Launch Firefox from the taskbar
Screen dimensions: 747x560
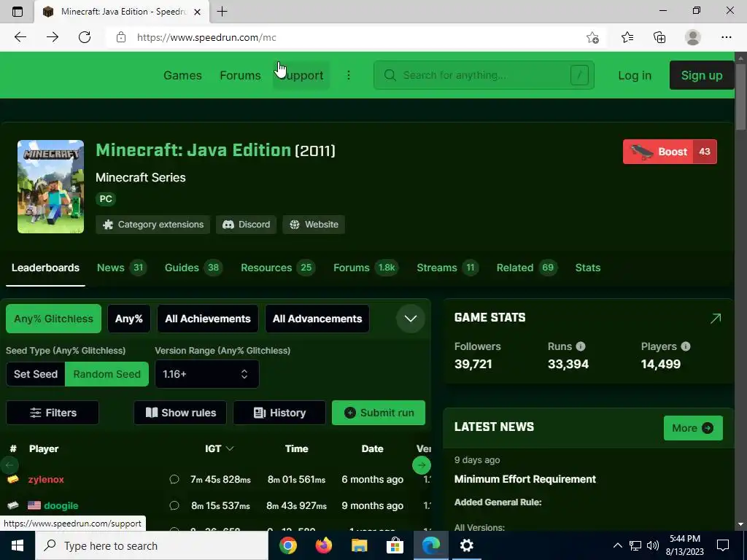[323, 545]
